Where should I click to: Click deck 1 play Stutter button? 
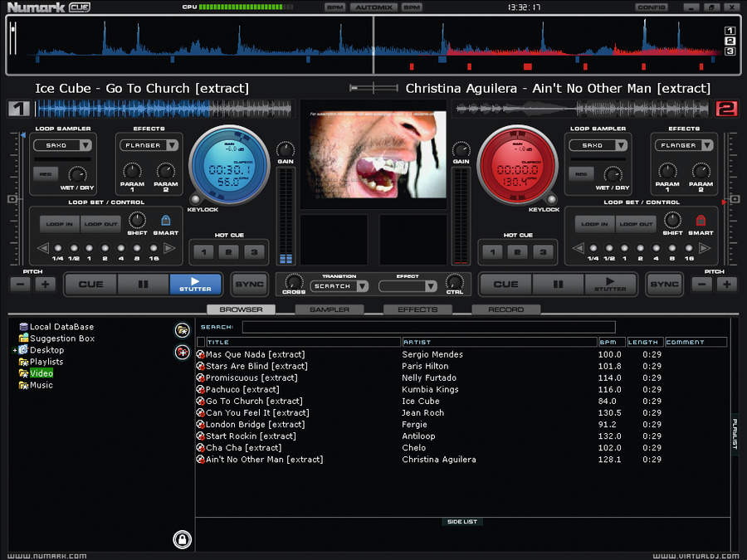click(195, 285)
